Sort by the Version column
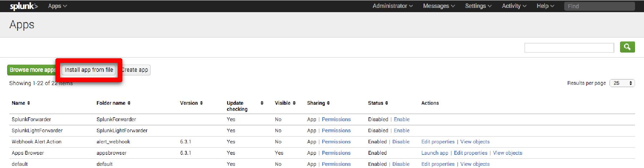Screen dimensions: 644x168 point(191,103)
